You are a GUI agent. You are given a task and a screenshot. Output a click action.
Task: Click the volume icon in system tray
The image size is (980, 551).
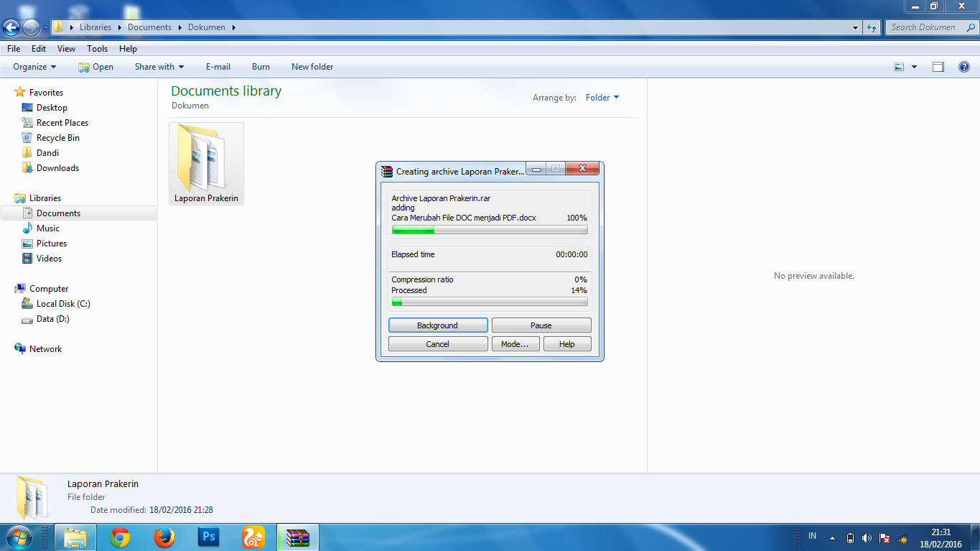[x=867, y=538]
